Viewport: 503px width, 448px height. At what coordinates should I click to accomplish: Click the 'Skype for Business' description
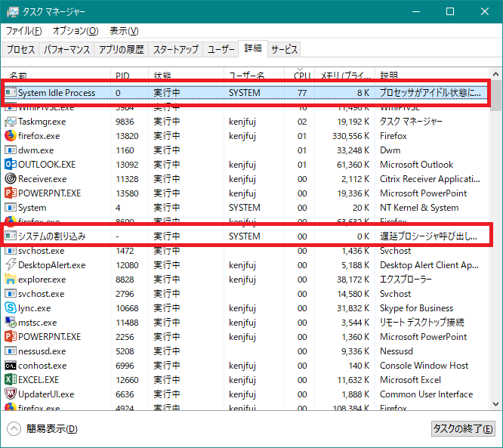pyautogui.click(x=416, y=308)
